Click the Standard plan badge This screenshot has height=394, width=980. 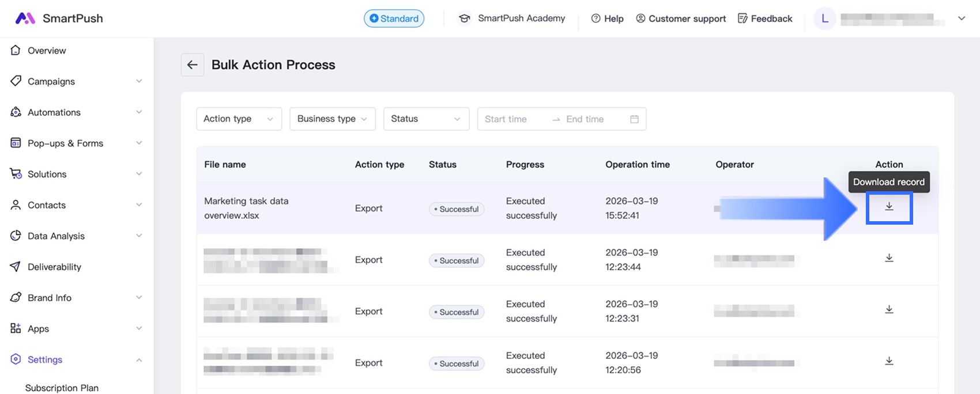(x=394, y=18)
